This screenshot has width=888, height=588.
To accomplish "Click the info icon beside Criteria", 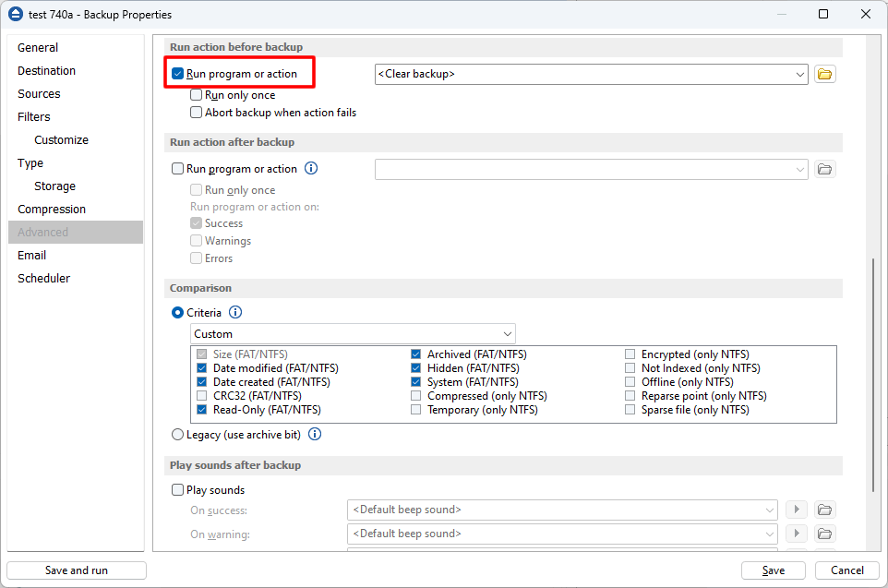I will click(x=235, y=313).
